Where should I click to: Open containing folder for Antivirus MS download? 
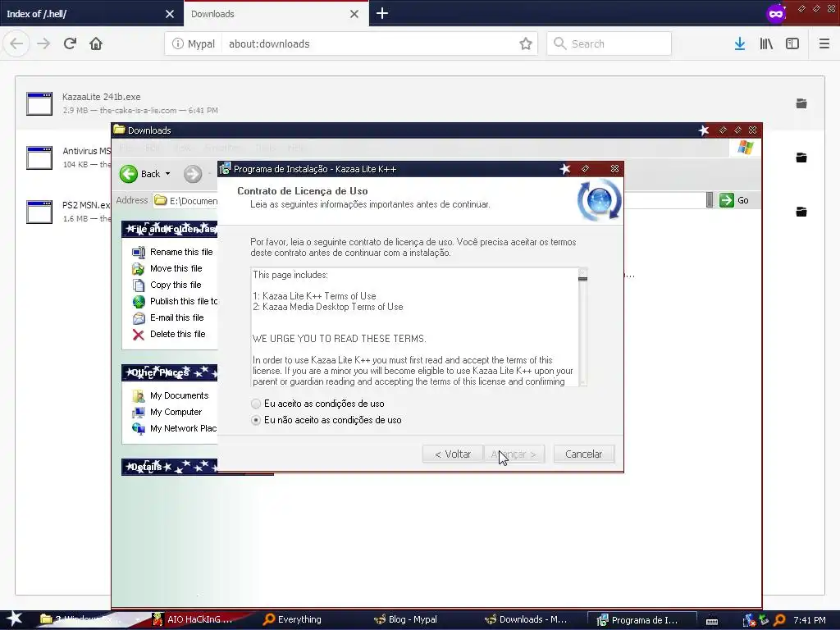(801, 157)
